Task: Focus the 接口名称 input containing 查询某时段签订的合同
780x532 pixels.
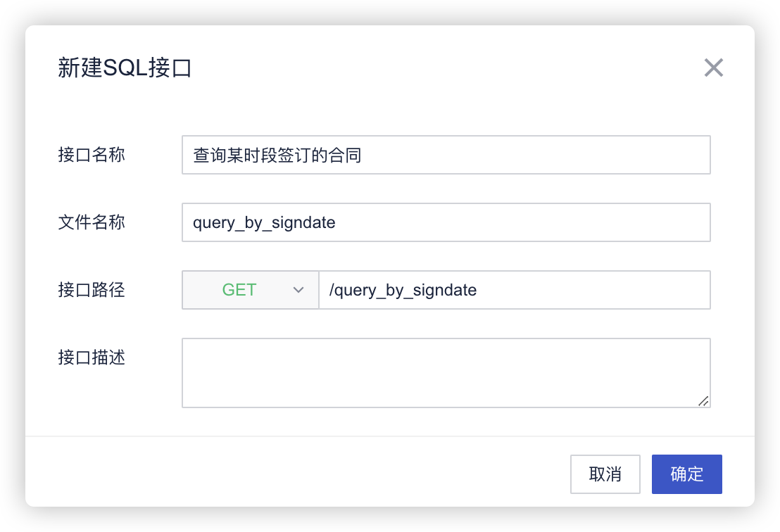Action: pyautogui.click(x=446, y=155)
